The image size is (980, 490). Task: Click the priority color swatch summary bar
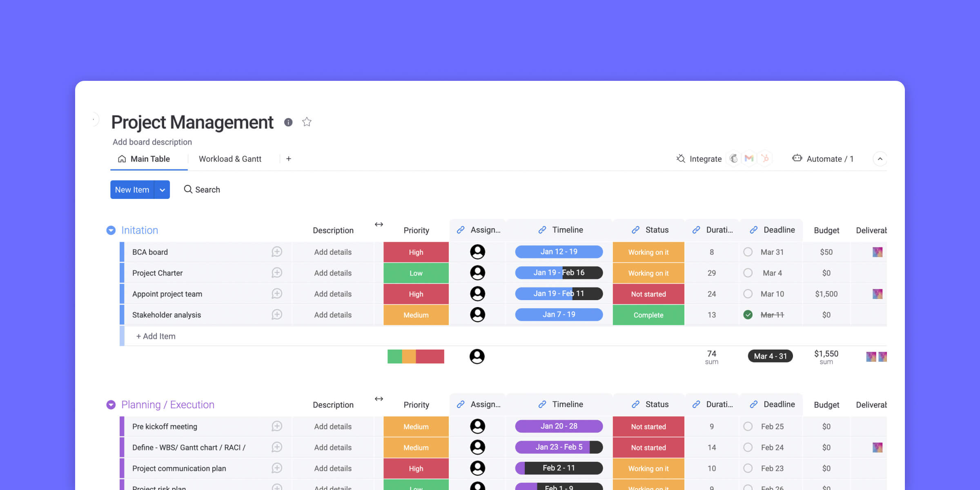click(x=416, y=356)
